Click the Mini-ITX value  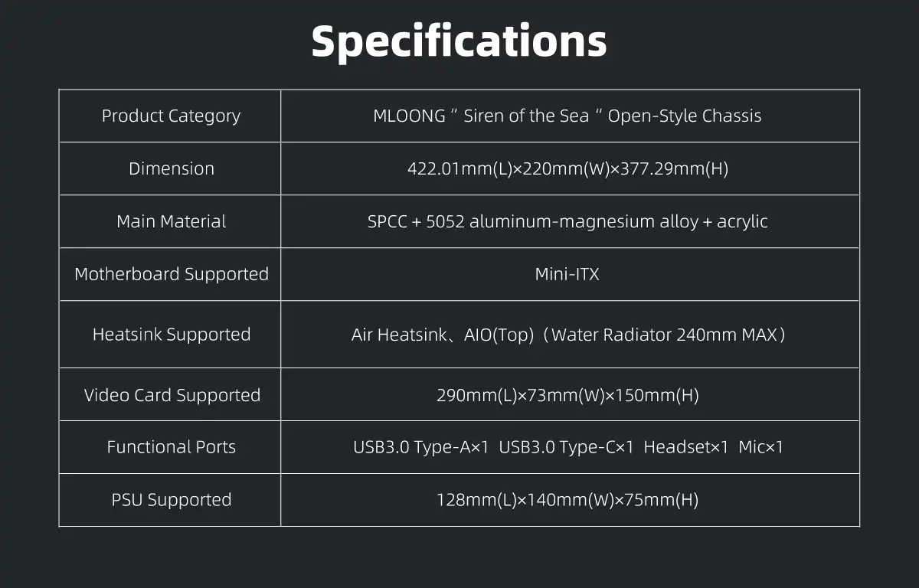tap(567, 274)
